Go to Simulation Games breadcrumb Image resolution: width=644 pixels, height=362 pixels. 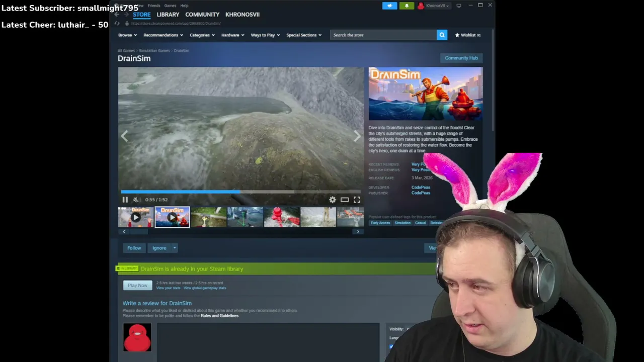[154, 51]
